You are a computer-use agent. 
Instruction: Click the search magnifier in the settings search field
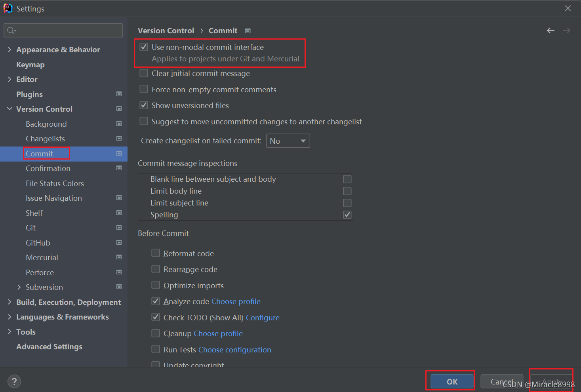pos(11,30)
